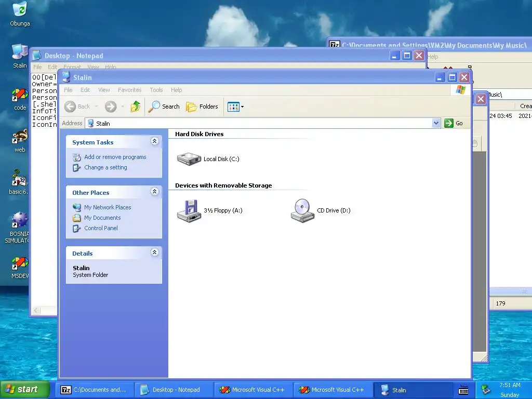Open the Search pane
Image resolution: width=532 pixels, height=399 pixels.
[164, 107]
